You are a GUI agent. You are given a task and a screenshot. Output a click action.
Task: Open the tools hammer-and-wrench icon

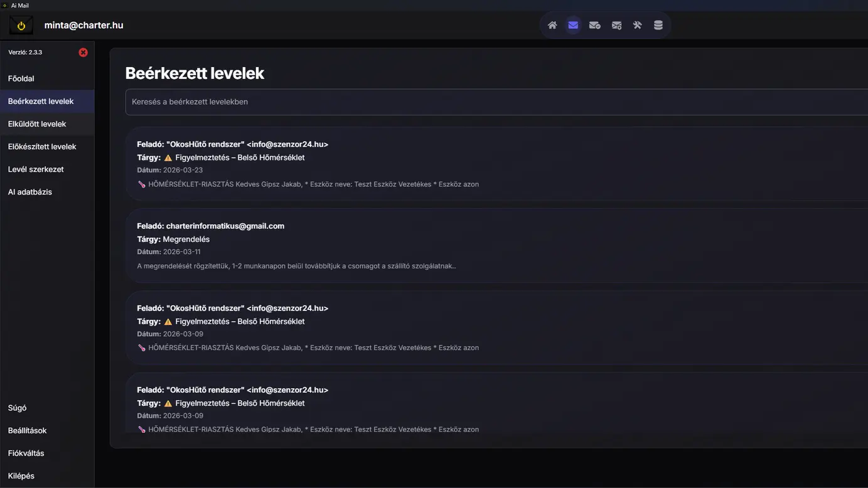637,26
